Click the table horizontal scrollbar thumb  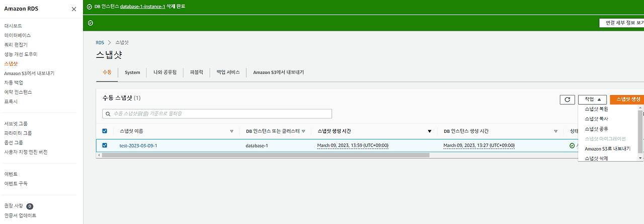265,155
